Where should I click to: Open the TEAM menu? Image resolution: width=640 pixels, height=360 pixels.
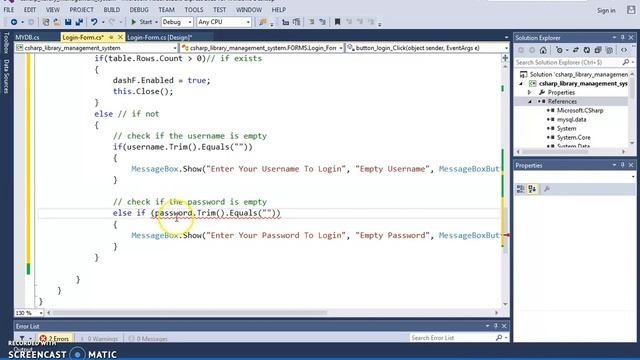pos(167,9)
